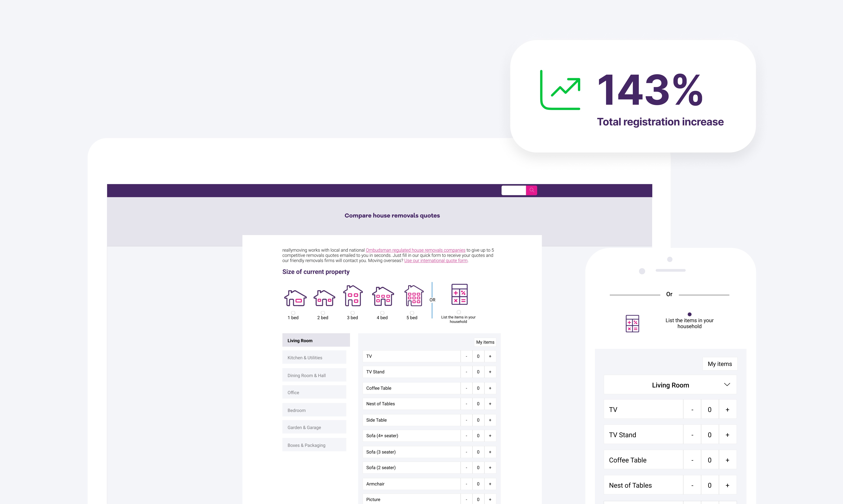843x504 pixels.
Task: Remove one Sofa (2 seater)
Action: tap(467, 468)
